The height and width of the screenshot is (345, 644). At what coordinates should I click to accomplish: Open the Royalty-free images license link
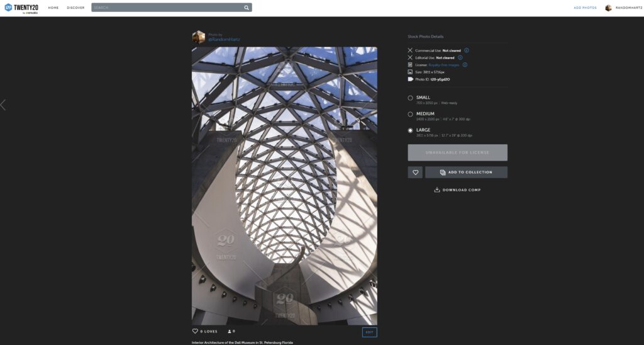(x=444, y=65)
